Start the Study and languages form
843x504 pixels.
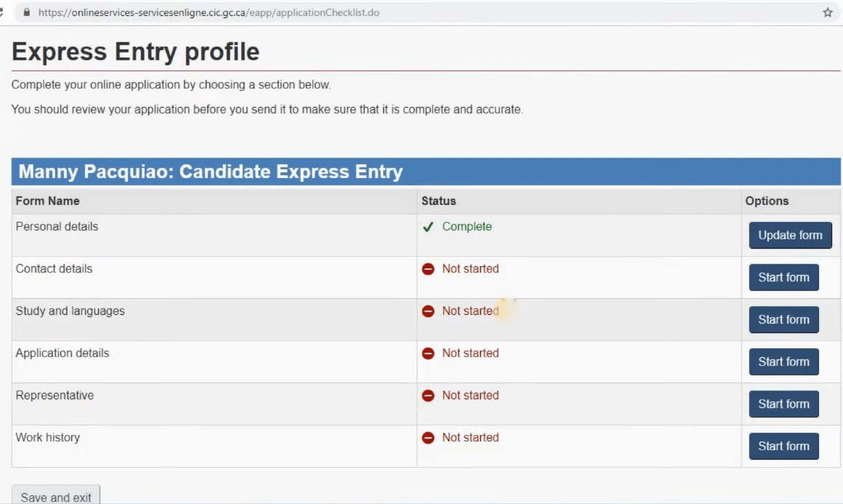coord(783,320)
